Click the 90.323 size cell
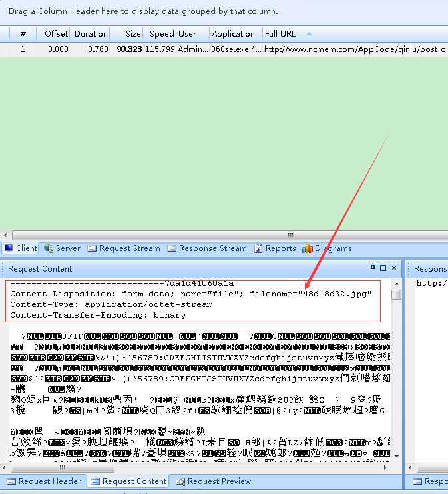The height and width of the screenshot is (494, 448). [129, 49]
